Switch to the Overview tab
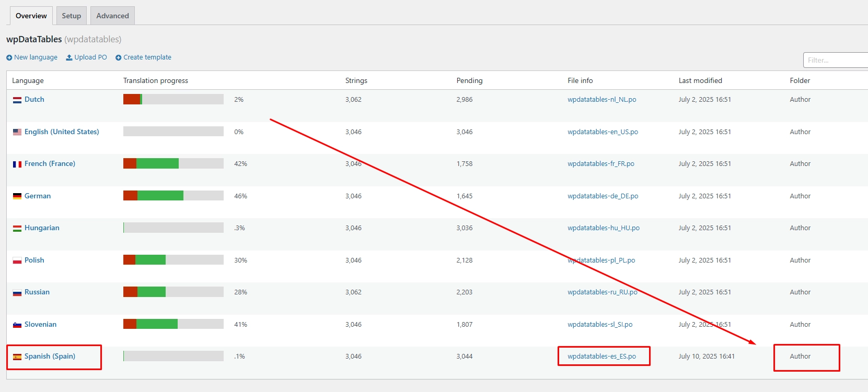868x392 pixels. click(31, 16)
